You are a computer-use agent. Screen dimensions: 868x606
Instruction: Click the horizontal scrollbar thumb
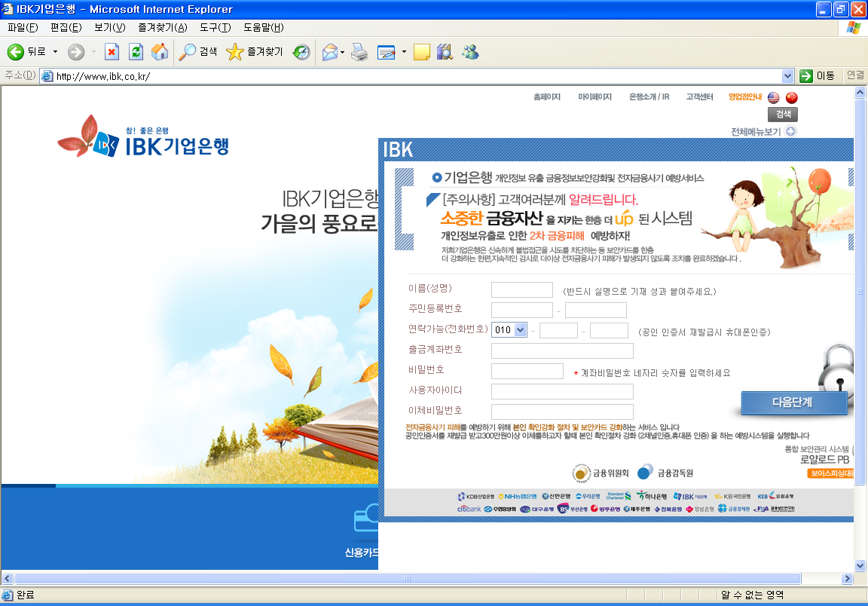tap(408, 578)
